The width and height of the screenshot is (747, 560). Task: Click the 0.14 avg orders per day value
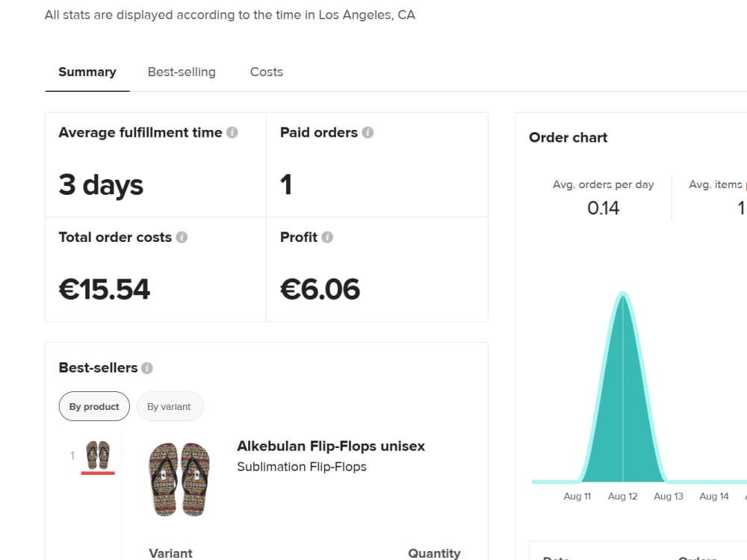[x=603, y=208]
